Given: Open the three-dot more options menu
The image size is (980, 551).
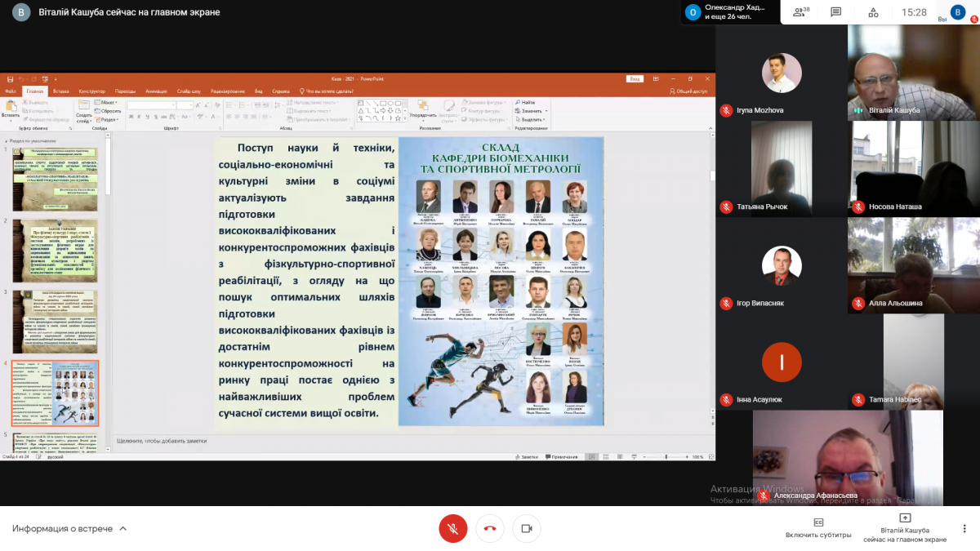Looking at the screenshot, I should coord(964,528).
